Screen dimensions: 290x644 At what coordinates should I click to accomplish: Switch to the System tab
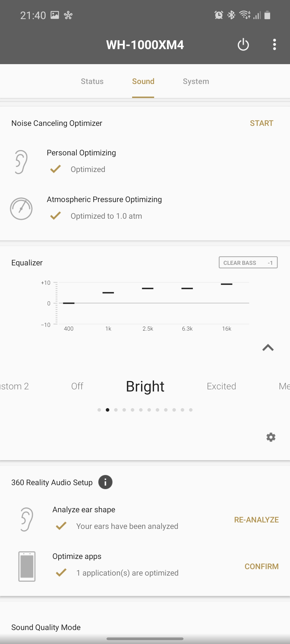click(x=196, y=81)
